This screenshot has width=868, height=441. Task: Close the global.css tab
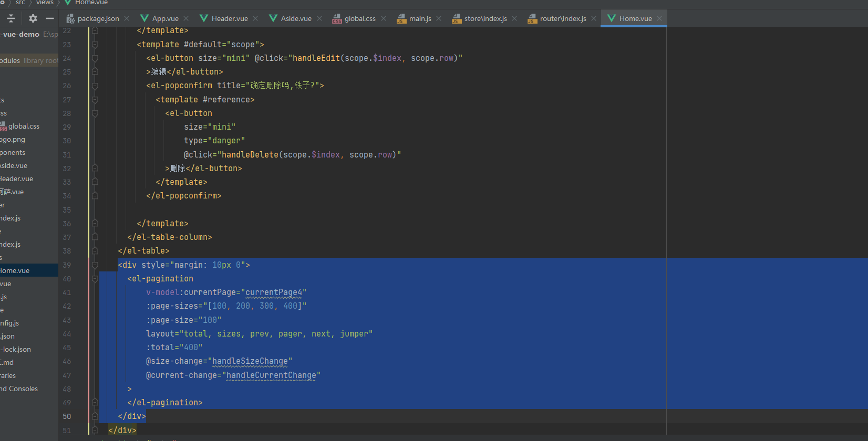(x=384, y=18)
